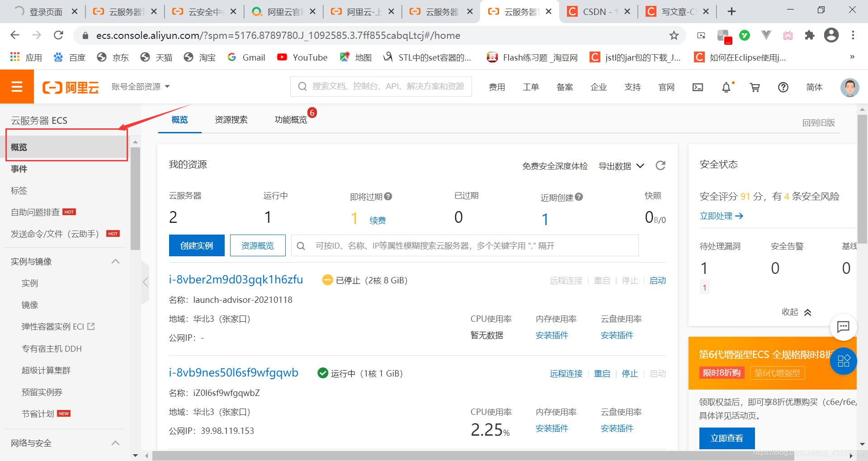The width and height of the screenshot is (868, 461).
Task: Switch language with 简体 option
Action: point(814,87)
